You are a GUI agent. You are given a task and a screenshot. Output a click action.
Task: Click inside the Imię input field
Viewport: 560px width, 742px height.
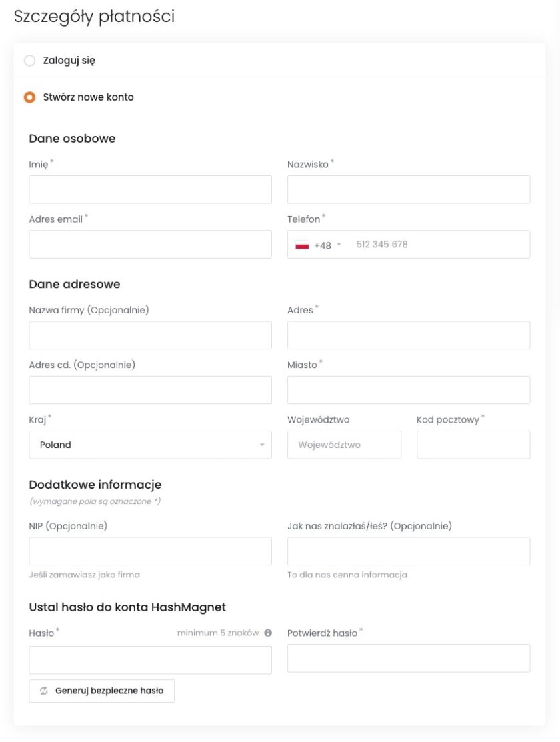pyautogui.click(x=150, y=189)
